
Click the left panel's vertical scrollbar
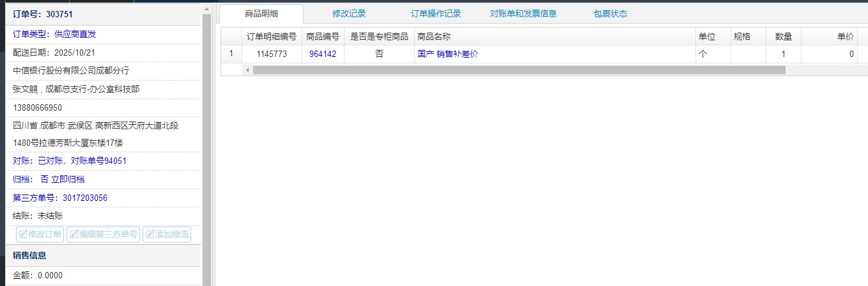pyautogui.click(x=206, y=128)
